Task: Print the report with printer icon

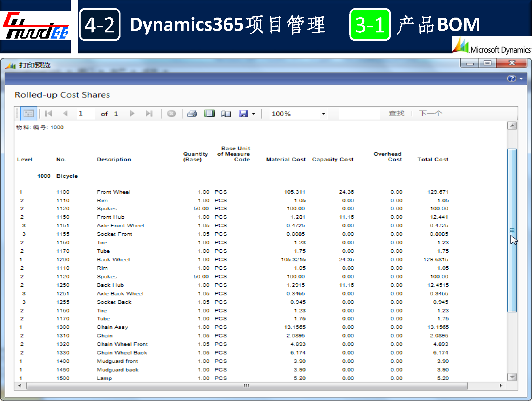Action: [x=192, y=114]
